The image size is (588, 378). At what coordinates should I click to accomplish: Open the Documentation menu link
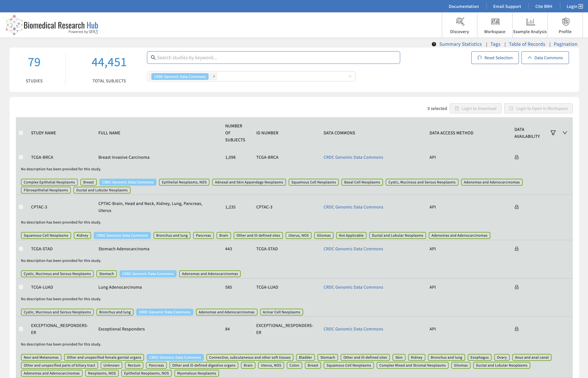[x=464, y=6]
